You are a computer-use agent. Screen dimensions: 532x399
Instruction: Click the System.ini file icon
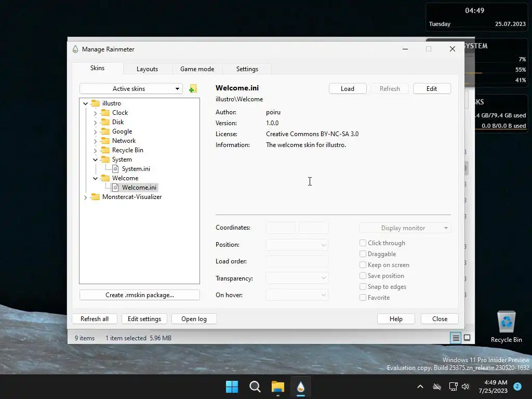pos(115,169)
